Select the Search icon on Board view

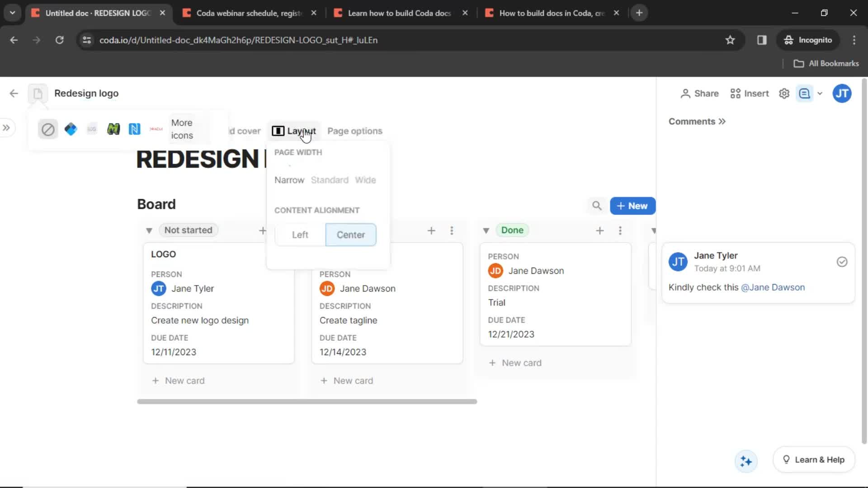coord(596,206)
